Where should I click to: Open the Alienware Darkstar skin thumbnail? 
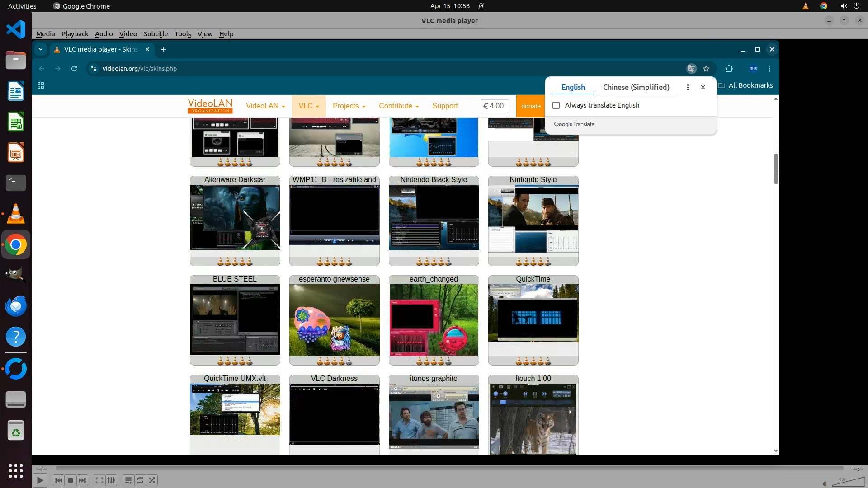[235, 217]
